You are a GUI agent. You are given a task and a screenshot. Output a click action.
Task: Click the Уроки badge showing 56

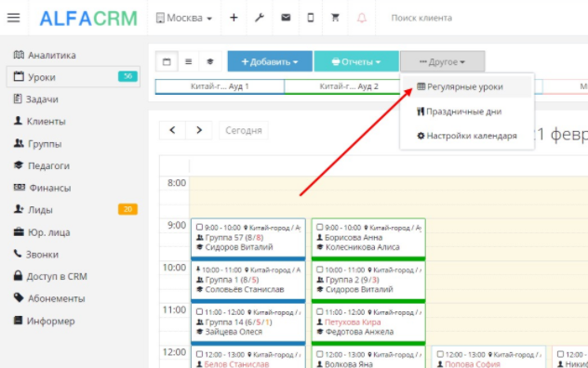127,76
